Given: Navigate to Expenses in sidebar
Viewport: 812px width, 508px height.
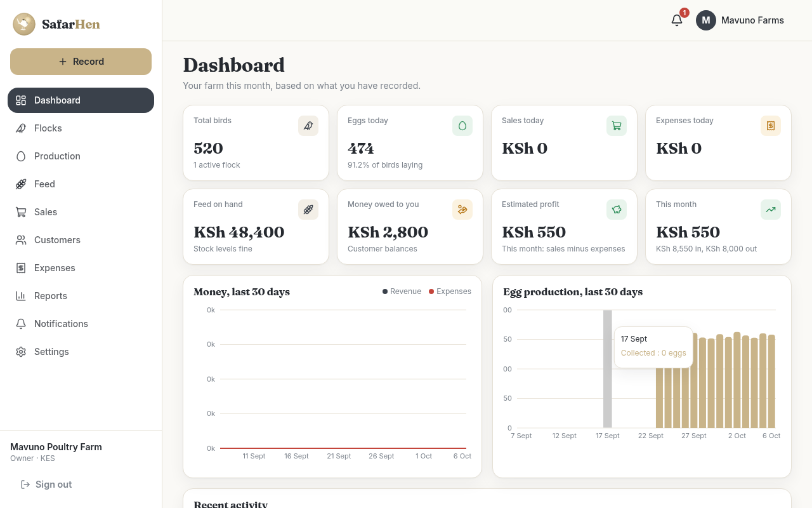Looking at the screenshot, I should (81, 268).
